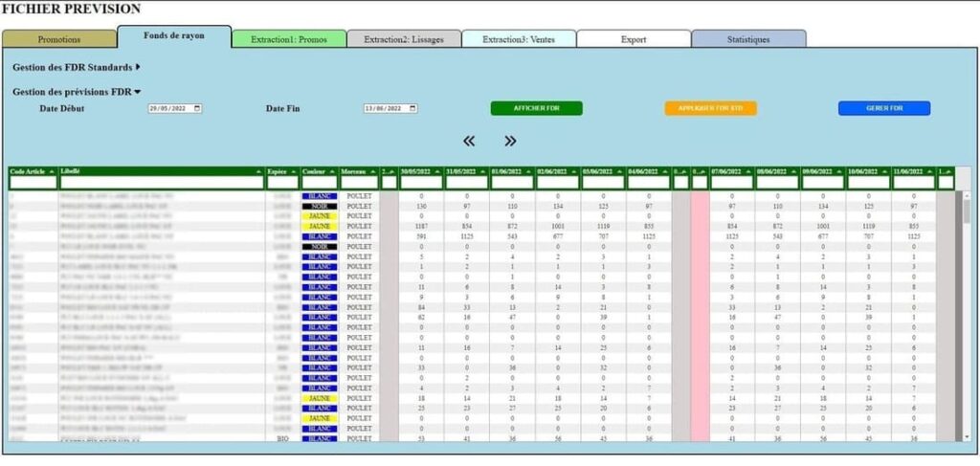Image resolution: width=980 pixels, height=466 pixels.
Task: Click the table vertical scrollbar thumb
Action: click(967, 211)
